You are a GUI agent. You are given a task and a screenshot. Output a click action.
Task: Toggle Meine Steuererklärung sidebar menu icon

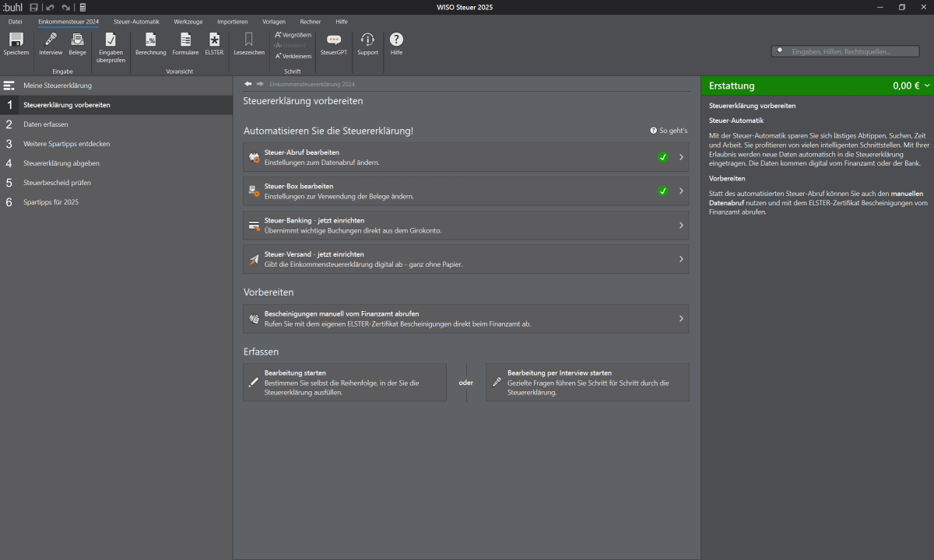(9, 86)
